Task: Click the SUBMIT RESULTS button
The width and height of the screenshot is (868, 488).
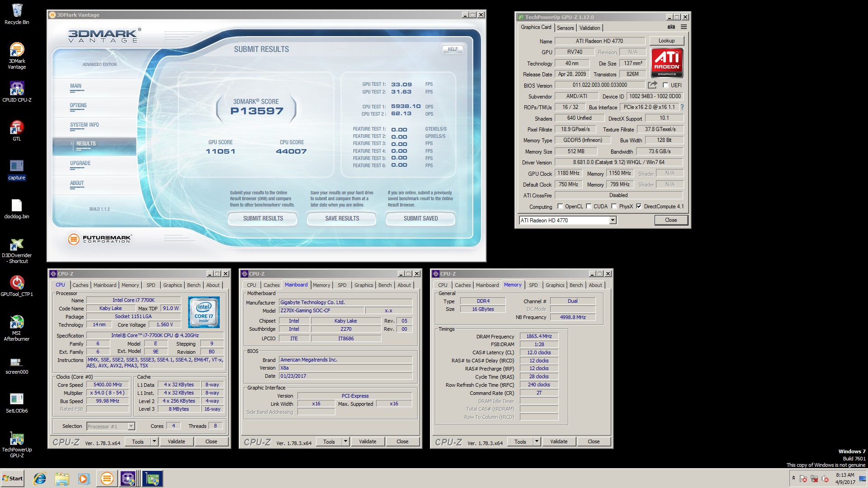Action: 263,218
